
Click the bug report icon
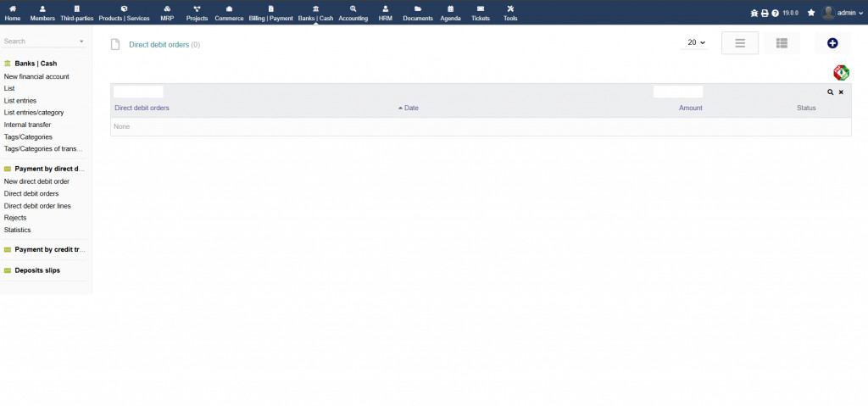pyautogui.click(x=754, y=13)
